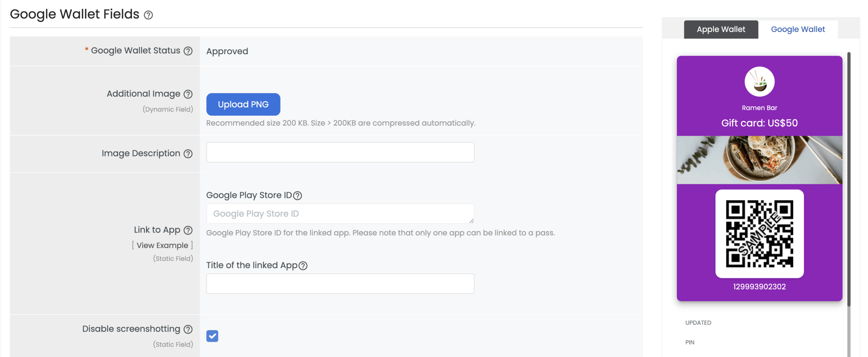Open the View Example link

pyautogui.click(x=163, y=245)
